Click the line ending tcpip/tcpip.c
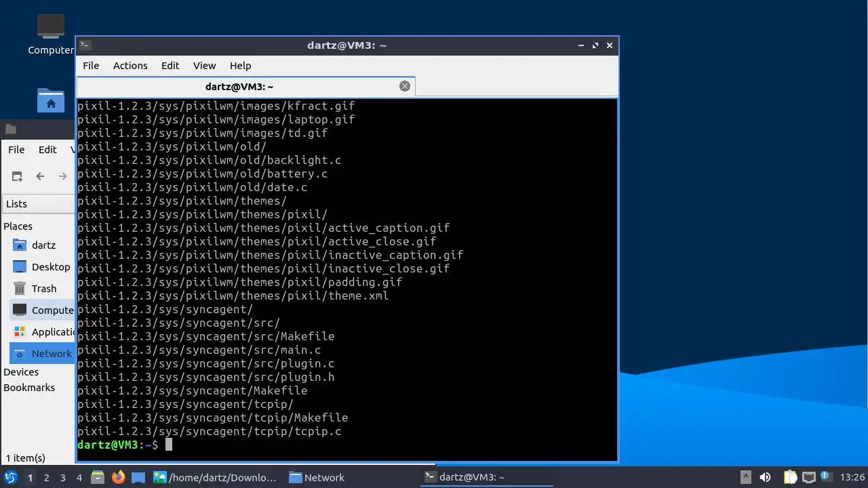This screenshot has width=868, height=488. click(210, 431)
